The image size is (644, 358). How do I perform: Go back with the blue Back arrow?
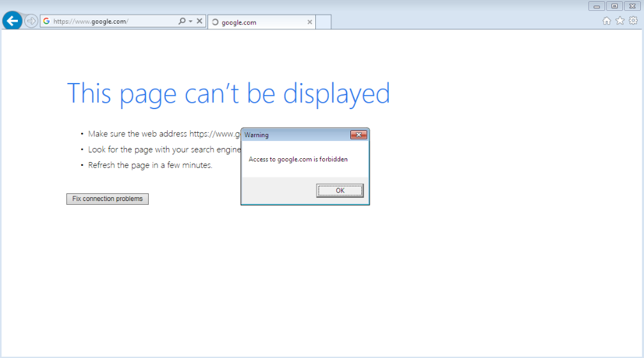[12, 20]
